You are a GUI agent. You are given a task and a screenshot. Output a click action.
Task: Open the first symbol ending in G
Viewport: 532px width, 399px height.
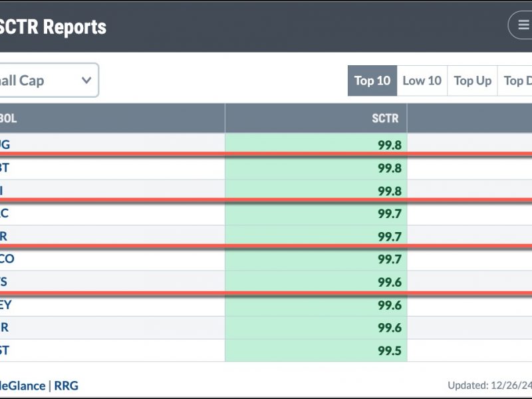(x=5, y=144)
